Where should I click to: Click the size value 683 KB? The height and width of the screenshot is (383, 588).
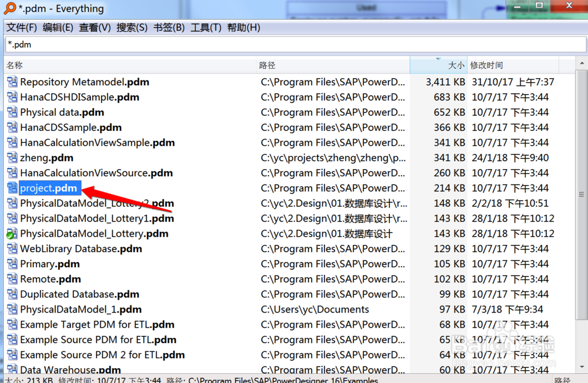[x=449, y=97]
